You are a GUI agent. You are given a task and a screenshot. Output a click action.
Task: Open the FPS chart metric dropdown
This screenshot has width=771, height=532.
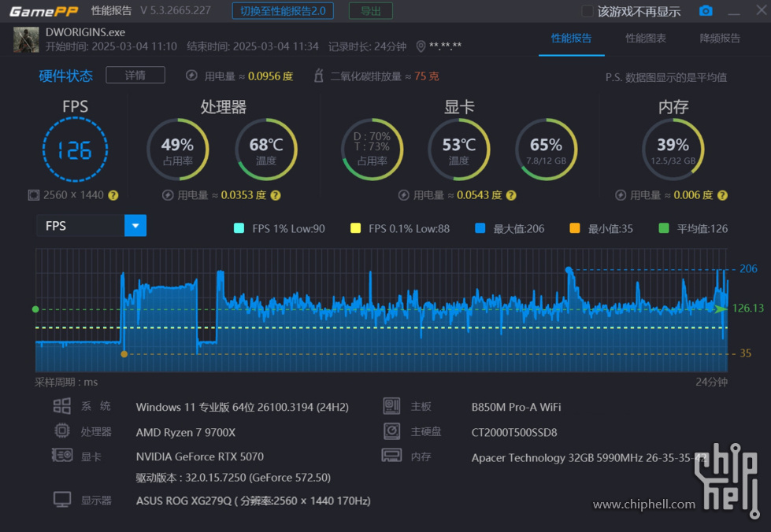(x=135, y=226)
